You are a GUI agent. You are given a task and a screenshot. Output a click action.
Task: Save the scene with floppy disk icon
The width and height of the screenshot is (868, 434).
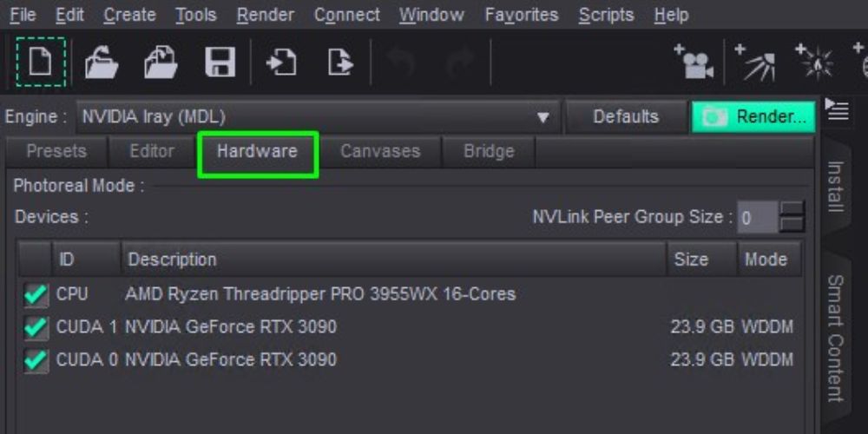pyautogui.click(x=220, y=62)
